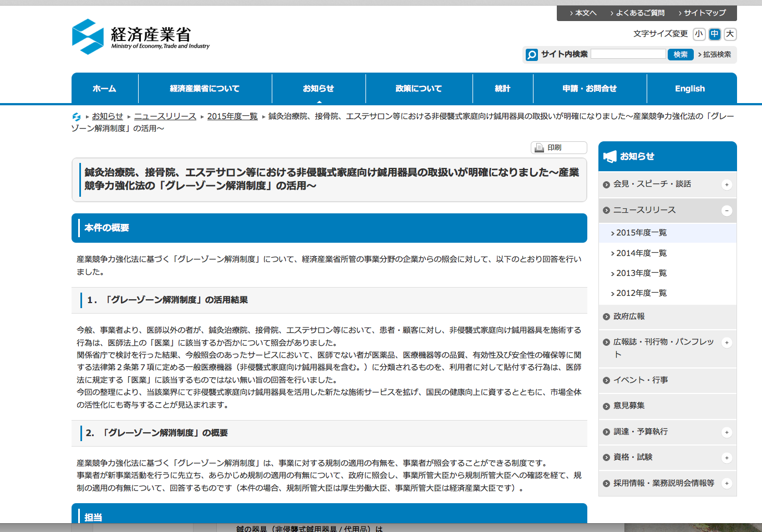Set text size to large (大)
The image size is (762, 532).
click(730, 34)
